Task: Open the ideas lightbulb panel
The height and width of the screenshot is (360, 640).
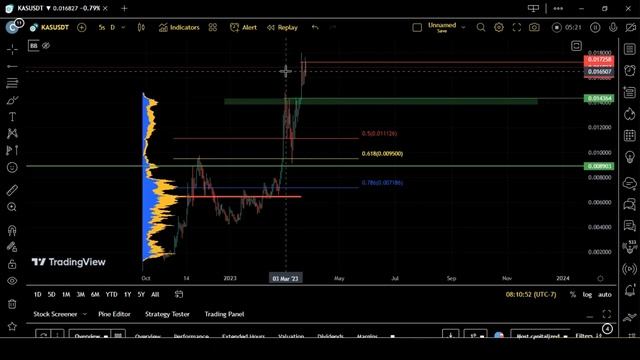Action: 630,157
